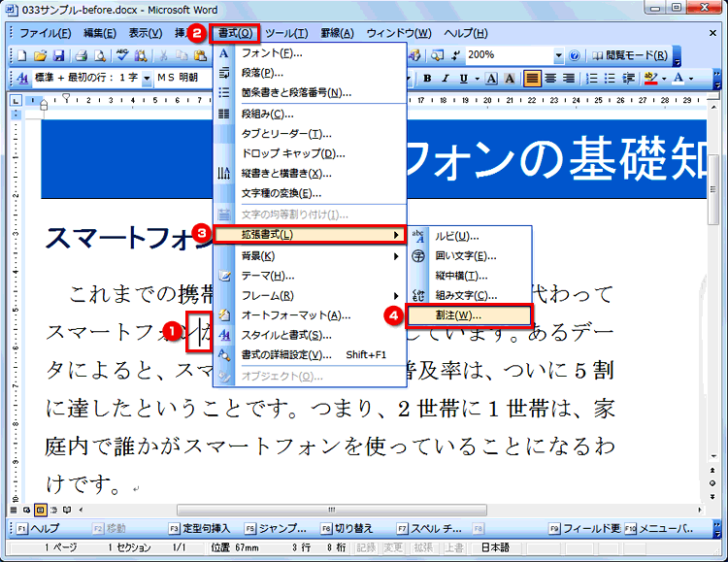Viewport: 728px width, 562px height.
Task: Switch to Print Layout view icon
Action: 41,510
